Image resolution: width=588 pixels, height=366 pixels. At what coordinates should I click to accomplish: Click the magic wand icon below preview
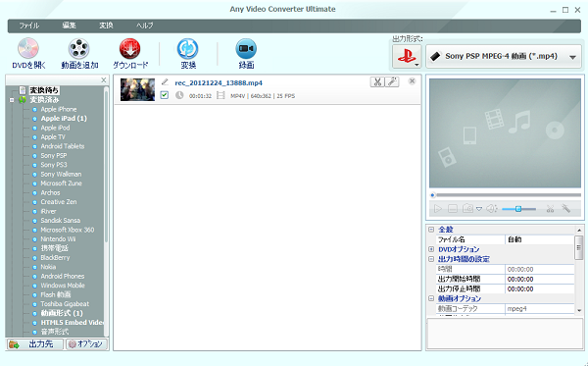click(x=565, y=208)
